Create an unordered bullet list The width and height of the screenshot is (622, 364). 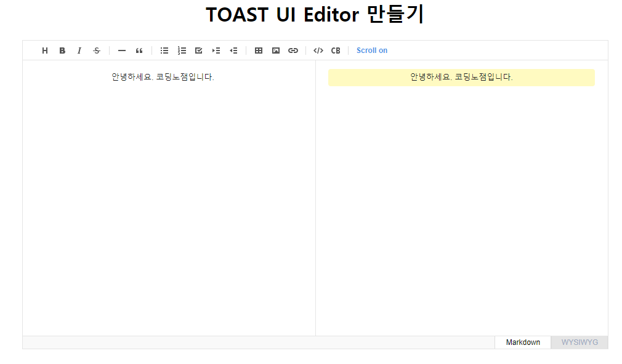click(164, 51)
